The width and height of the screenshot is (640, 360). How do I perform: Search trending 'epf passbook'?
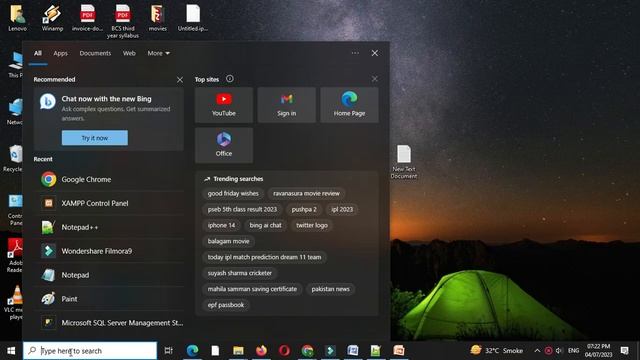226,305
